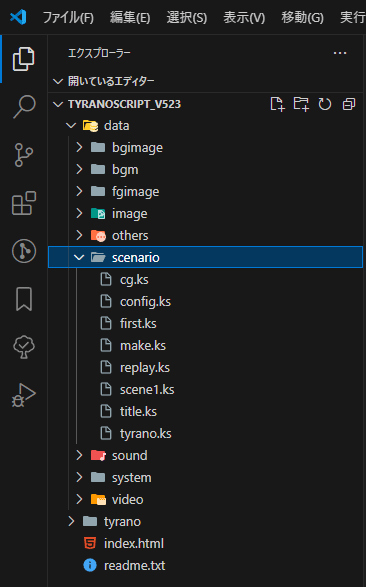Click the New File icon

point(277,104)
